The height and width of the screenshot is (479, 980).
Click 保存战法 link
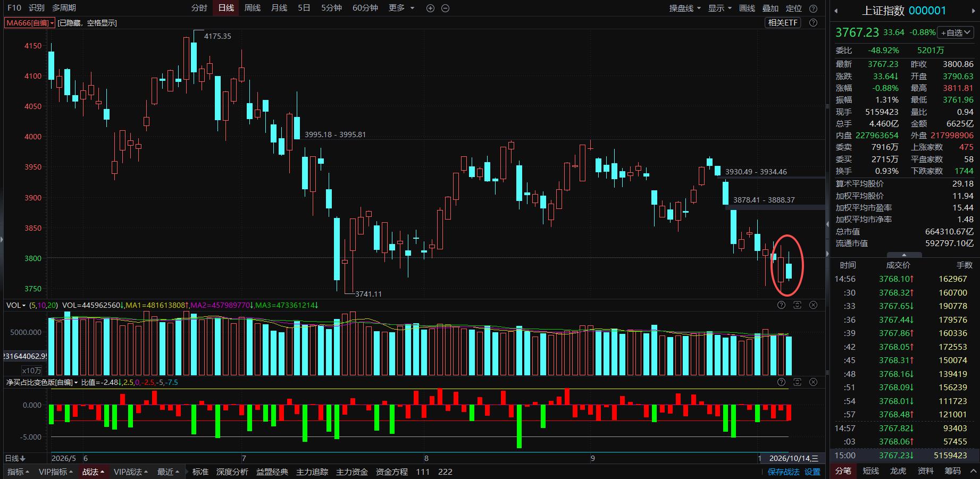[784, 472]
